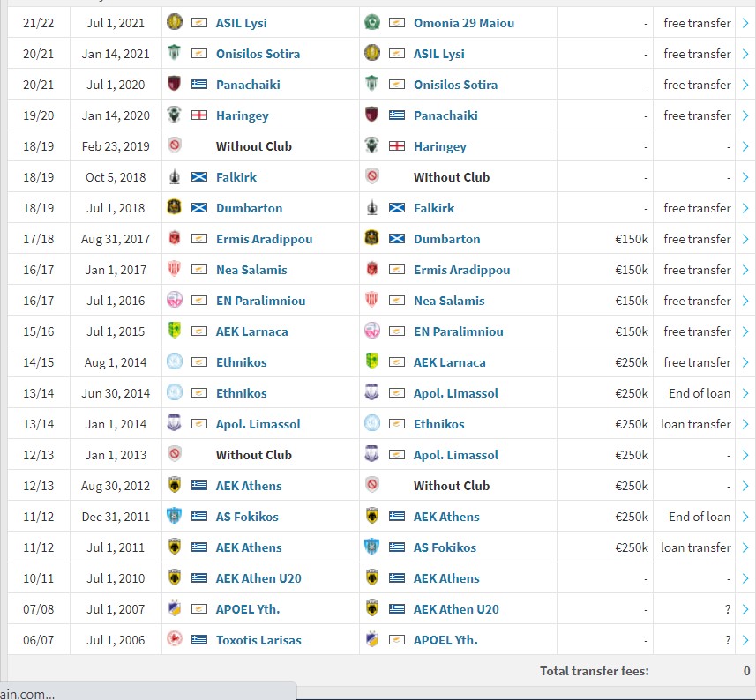Click Panachaiki crest in Jul 1, 2020 row
Viewport: 756px width, 700px height.
tap(174, 84)
